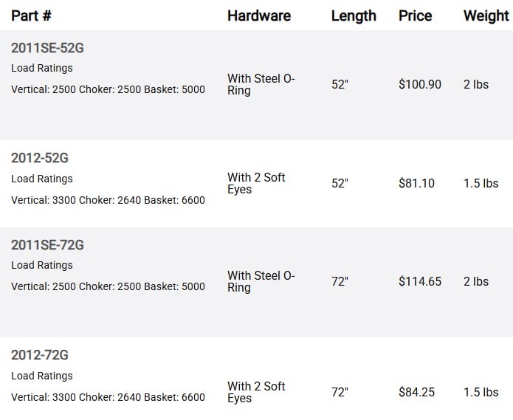This screenshot has height=420, width=513.
Task: Click the With 2 Soft Eyes text for 2012-52G
Action: click(x=256, y=183)
